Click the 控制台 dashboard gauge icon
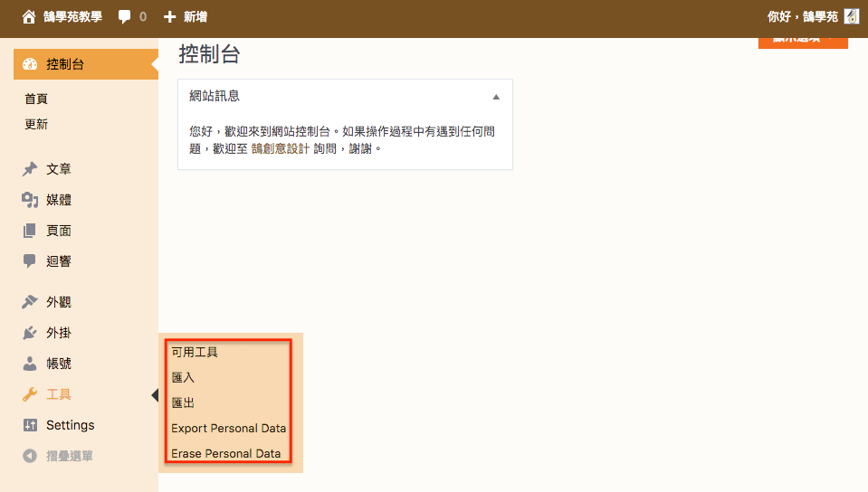Screen dimensions: 868x492 click(30, 64)
